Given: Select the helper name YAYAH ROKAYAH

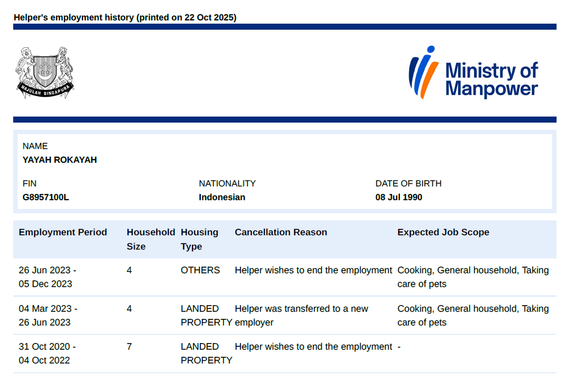Looking at the screenshot, I should 59,160.
